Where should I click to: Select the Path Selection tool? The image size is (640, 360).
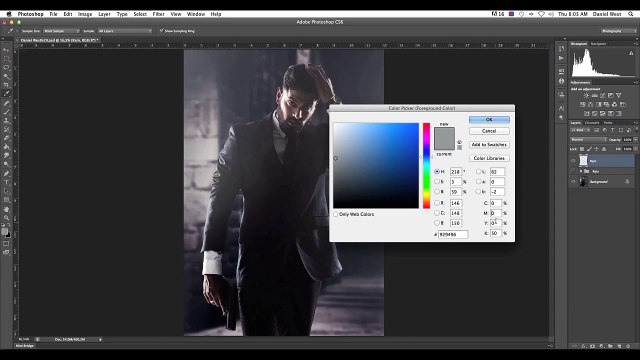(6, 191)
